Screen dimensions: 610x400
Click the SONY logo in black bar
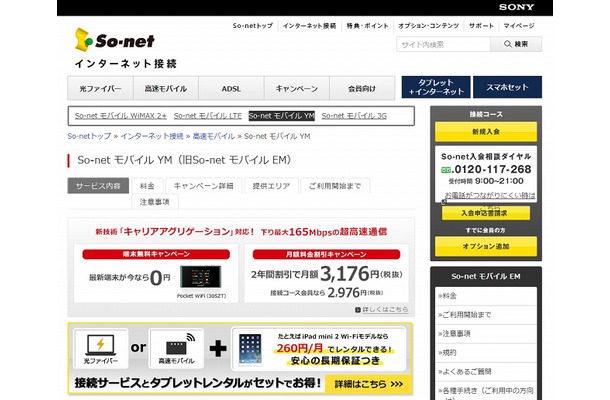(x=517, y=7)
